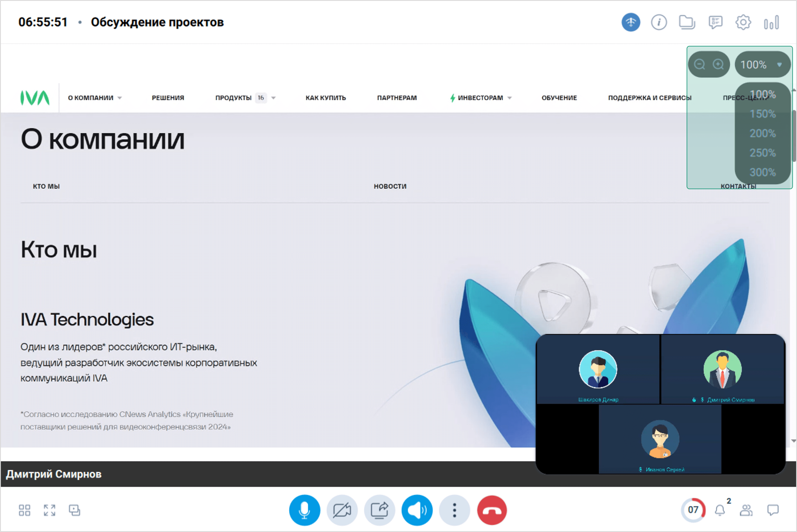Open the meeting info icon

[659, 22]
